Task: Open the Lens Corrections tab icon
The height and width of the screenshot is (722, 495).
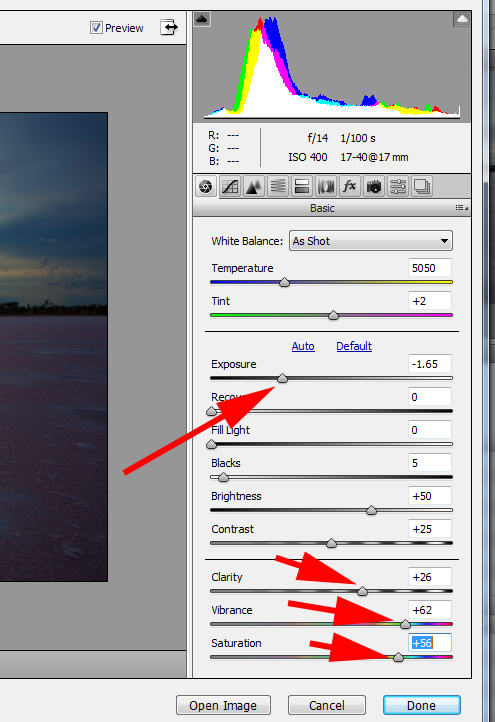Action: [x=326, y=186]
